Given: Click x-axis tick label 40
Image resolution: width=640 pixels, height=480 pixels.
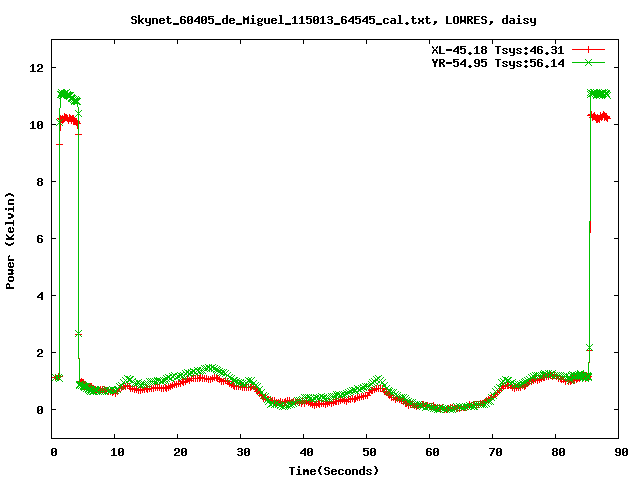Looking at the screenshot, I should tap(306, 452).
